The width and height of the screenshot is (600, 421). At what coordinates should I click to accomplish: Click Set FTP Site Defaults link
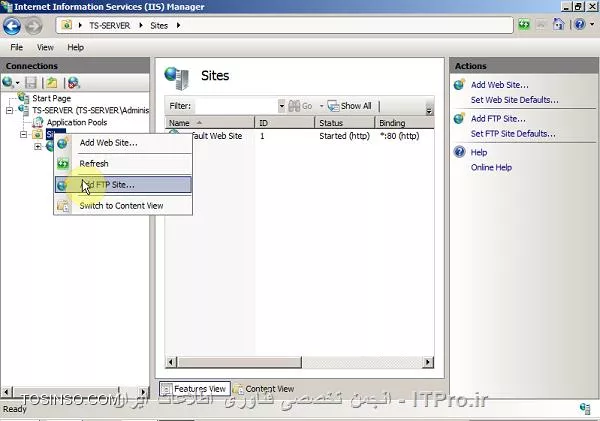(513, 134)
